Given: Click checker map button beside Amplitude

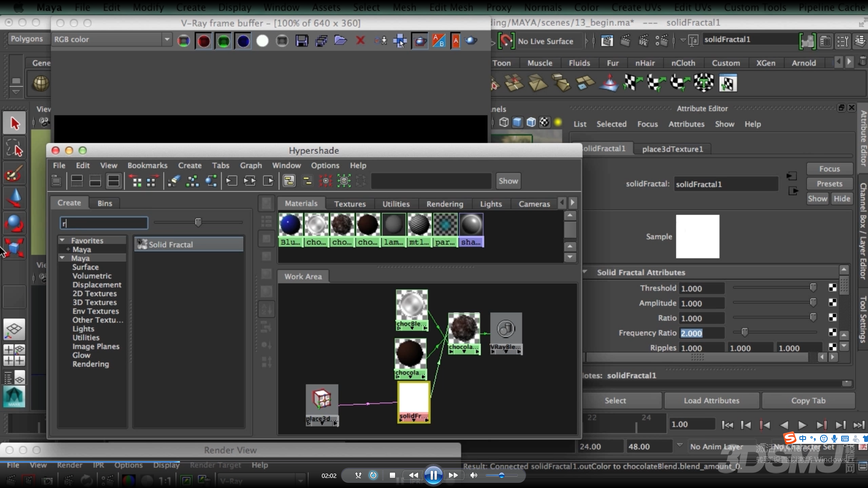Looking at the screenshot, I should point(832,303).
